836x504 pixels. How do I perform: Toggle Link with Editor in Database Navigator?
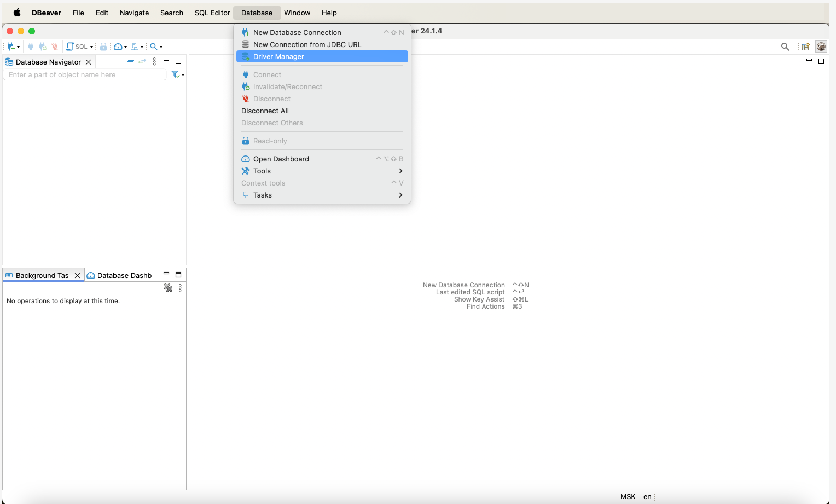tap(142, 61)
